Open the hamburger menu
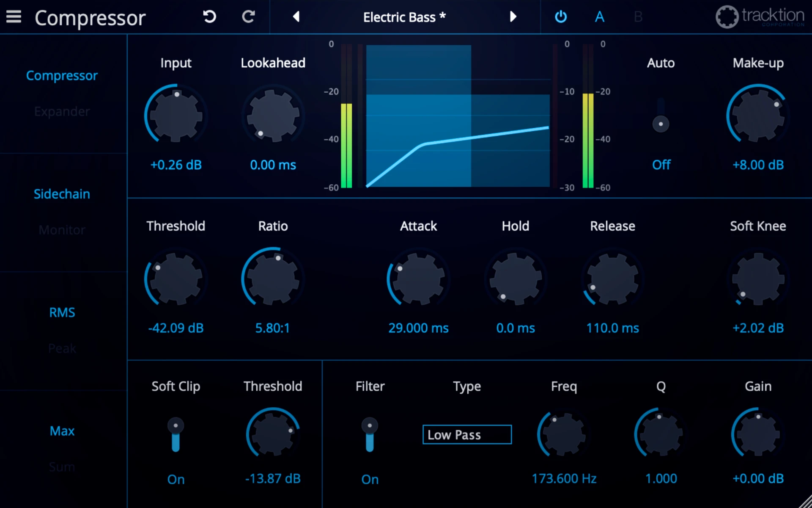Viewport: 812px width, 508px height. (14, 17)
